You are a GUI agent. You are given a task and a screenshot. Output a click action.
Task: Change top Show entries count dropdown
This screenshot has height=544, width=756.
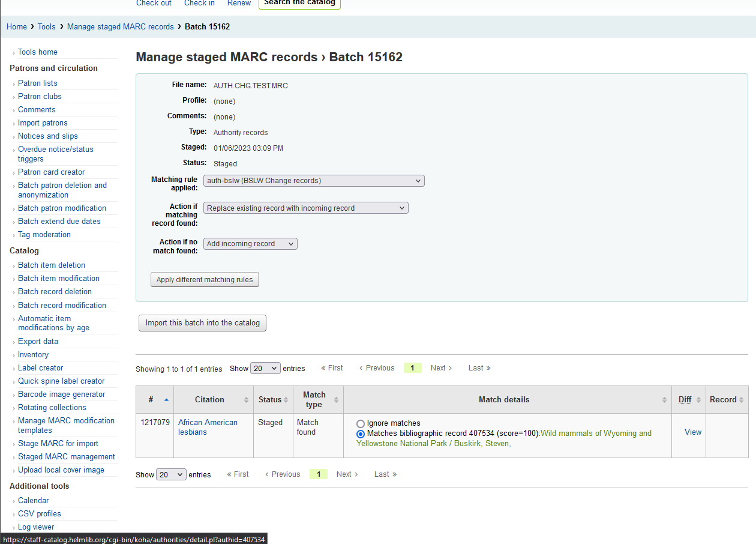pyautogui.click(x=266, y=368)
